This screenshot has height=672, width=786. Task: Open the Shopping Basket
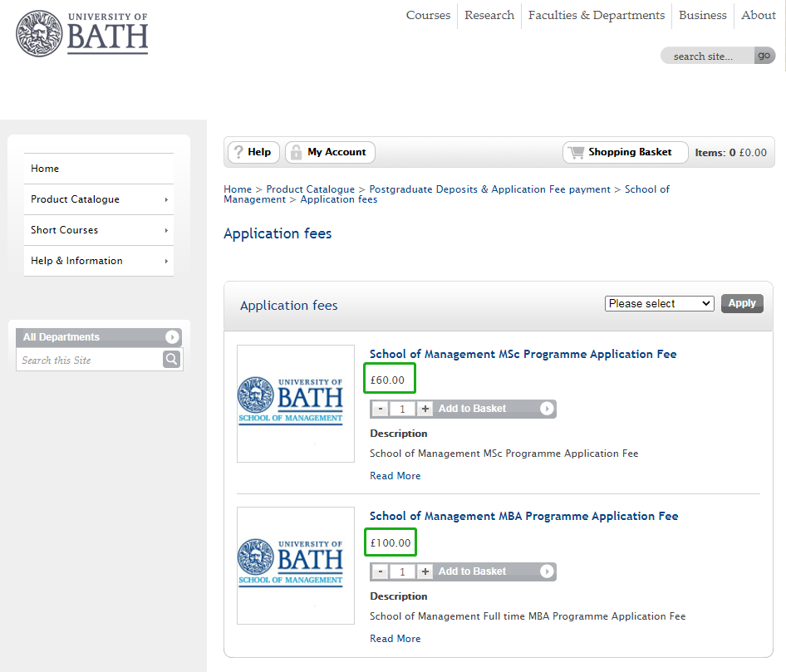(625, 152)
